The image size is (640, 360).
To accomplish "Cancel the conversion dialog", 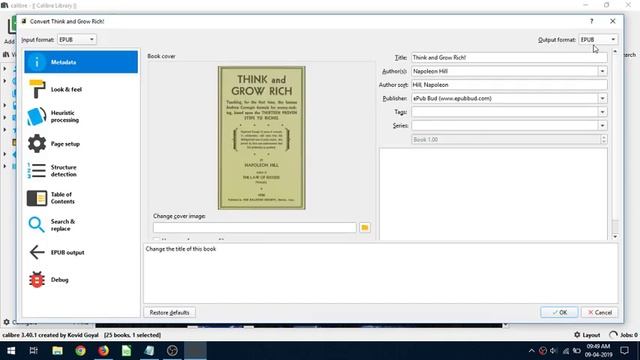I will pos(600,312).
